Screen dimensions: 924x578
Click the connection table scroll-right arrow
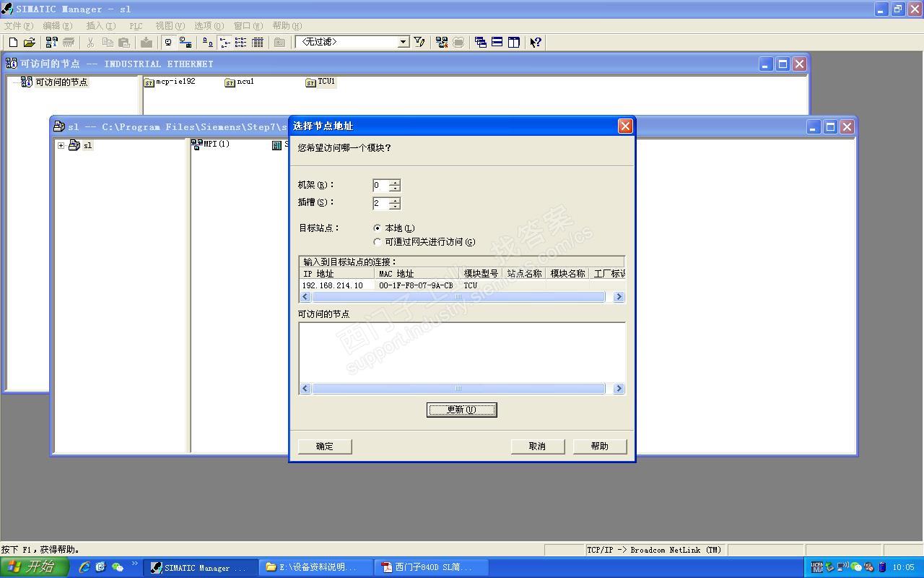click(619, 297)
